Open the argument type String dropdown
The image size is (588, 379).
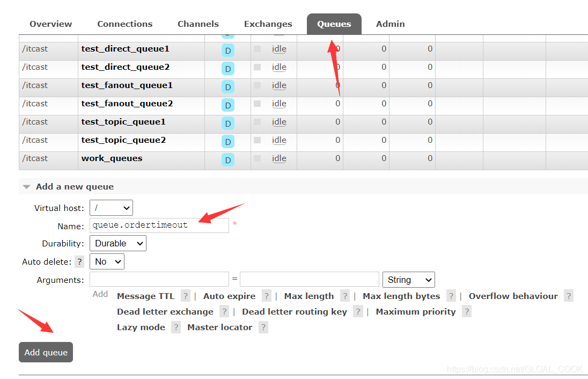(x=408, y=280)
